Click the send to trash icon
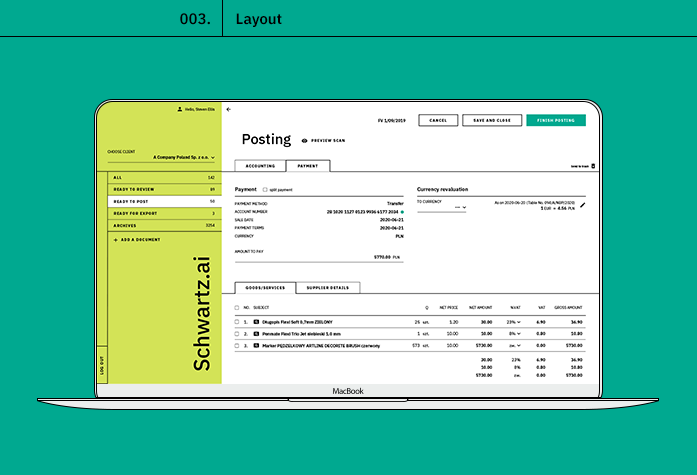Screen dimensions: 697x475 coord(593,166)
